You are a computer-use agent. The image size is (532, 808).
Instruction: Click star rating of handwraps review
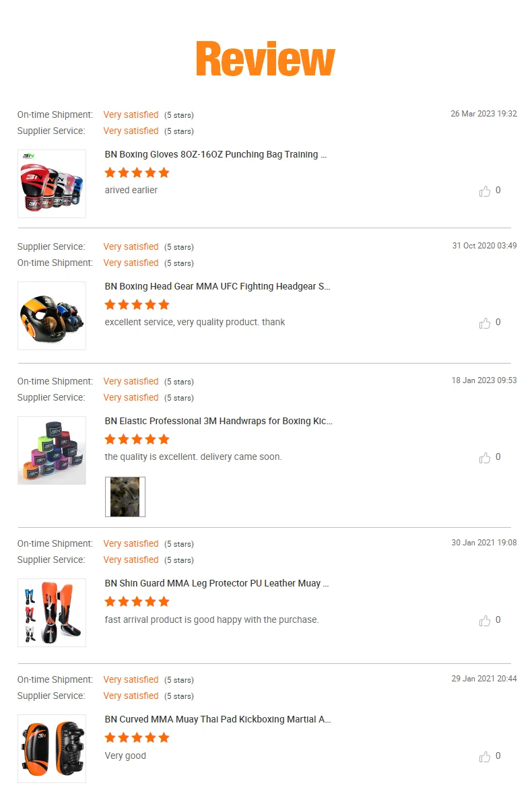click(137, 439)
